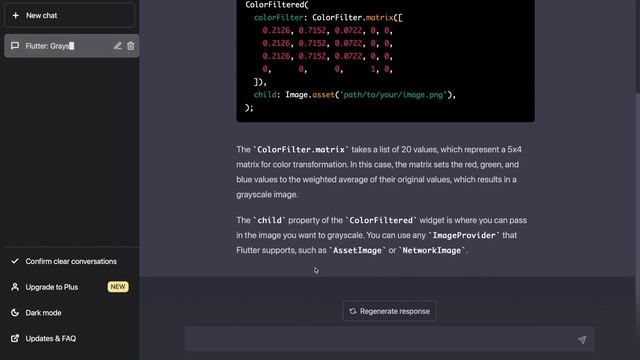
Task: Toggle Dark mode
Action: (x=69, y=313)
